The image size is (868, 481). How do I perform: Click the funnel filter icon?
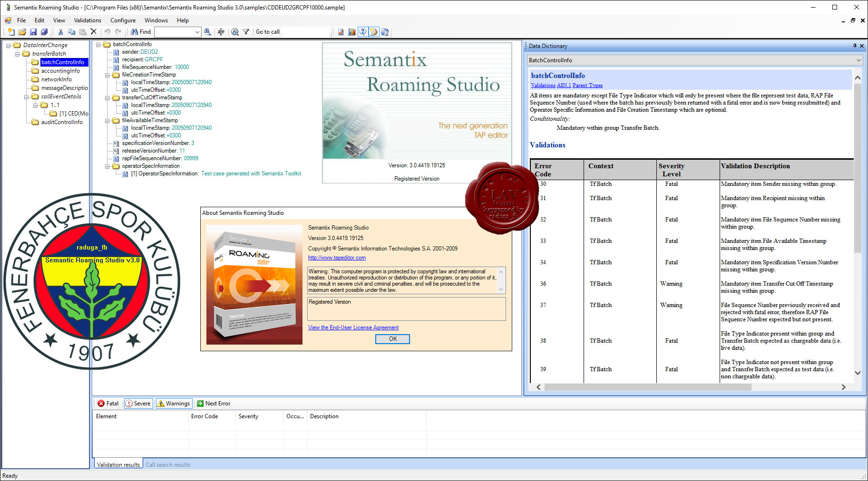246,32
